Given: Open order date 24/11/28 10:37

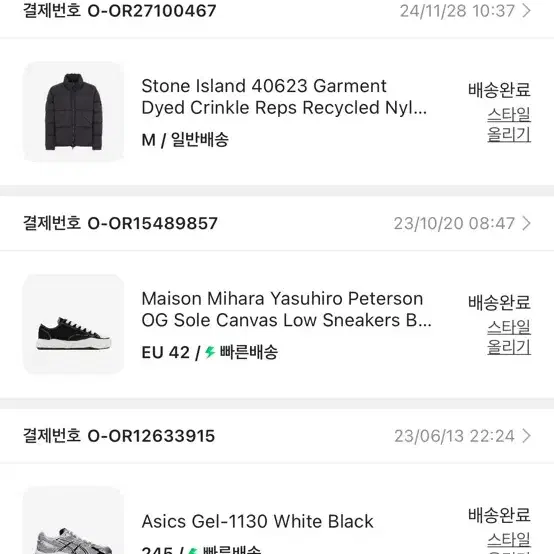Looking at the screenshot, I should tap(457, 11).
